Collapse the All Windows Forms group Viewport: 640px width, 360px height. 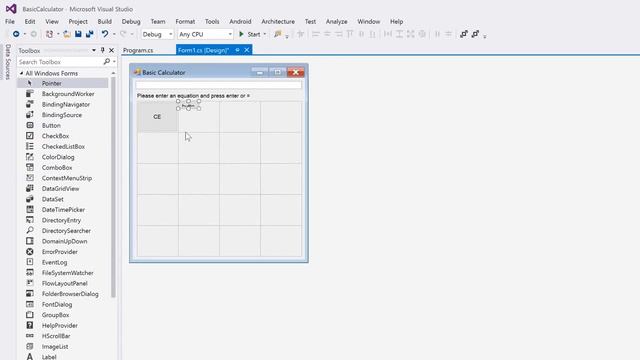(x=22, y=73)
